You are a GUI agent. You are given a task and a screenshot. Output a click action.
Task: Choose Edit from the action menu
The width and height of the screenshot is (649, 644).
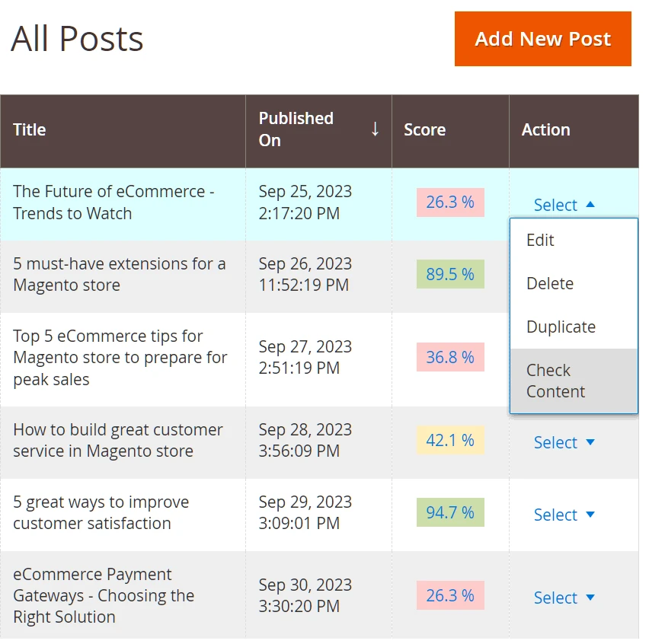click(540, 240)
